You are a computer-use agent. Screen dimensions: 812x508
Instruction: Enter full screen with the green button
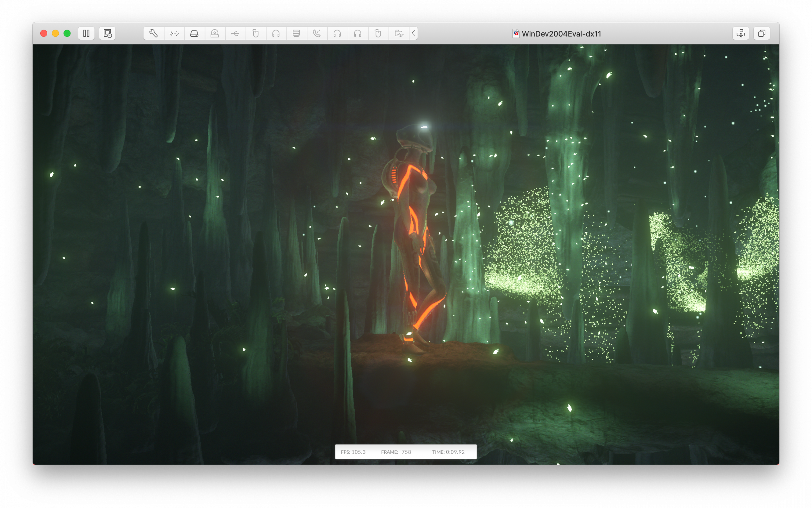pyautogui.click(x=67, y=33)
